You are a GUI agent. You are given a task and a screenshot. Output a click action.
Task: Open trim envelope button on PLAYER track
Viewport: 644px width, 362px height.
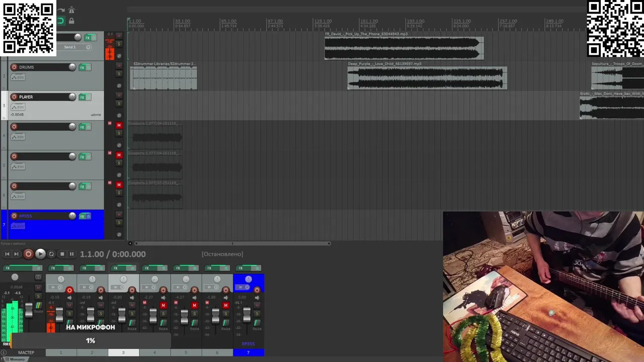click(x=18, y=107)
